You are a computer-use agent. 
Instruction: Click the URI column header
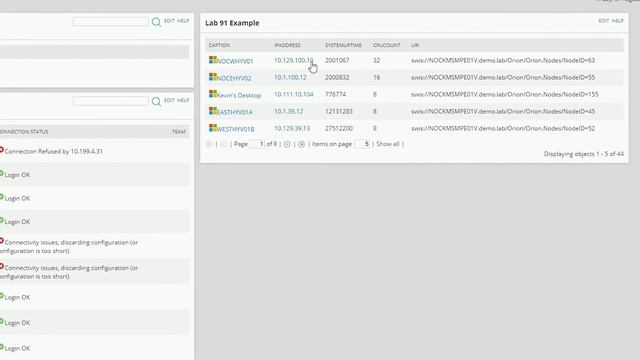point(415,45)
